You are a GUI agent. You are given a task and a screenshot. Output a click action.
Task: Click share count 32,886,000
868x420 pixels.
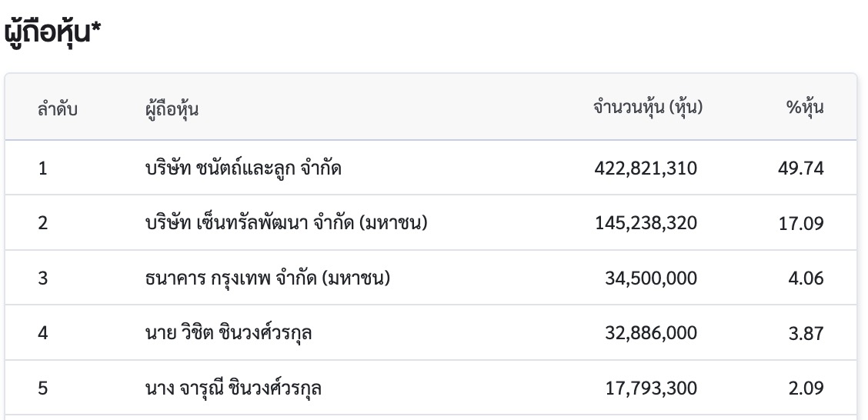coord(651,333)
